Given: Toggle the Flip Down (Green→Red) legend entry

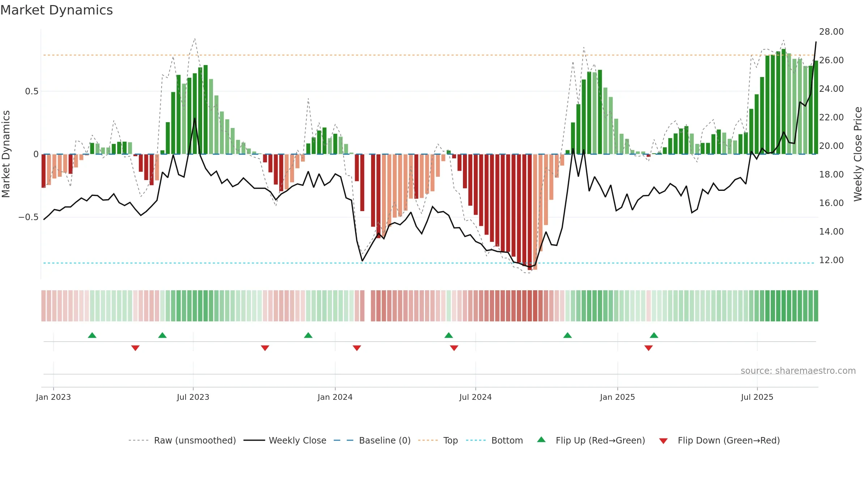Looking at the screenshot, I should tap(719, 440).
